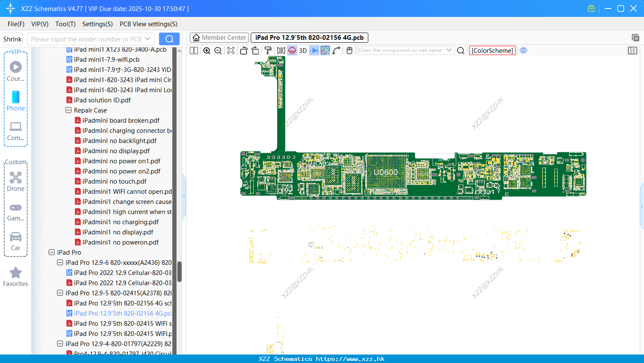The width and height of the screenshot is (644, 363).
Task: Expand right panel with edge arrow
Action: 642,206
